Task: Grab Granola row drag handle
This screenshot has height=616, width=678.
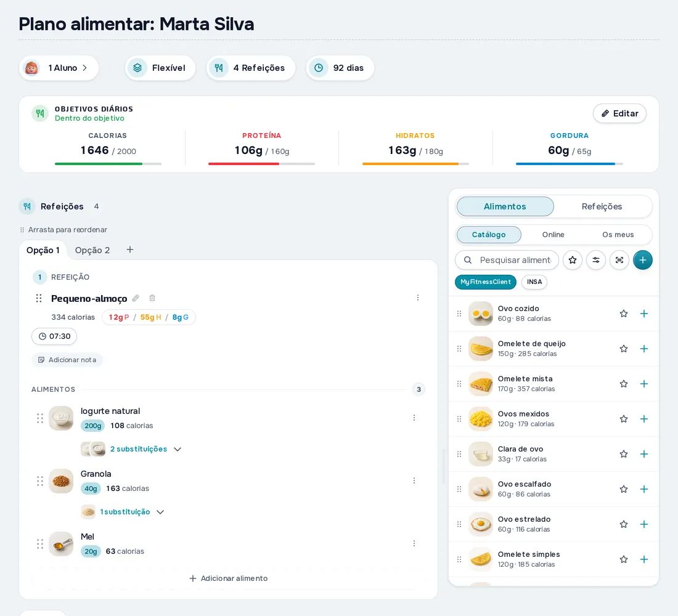Action: 40,481
